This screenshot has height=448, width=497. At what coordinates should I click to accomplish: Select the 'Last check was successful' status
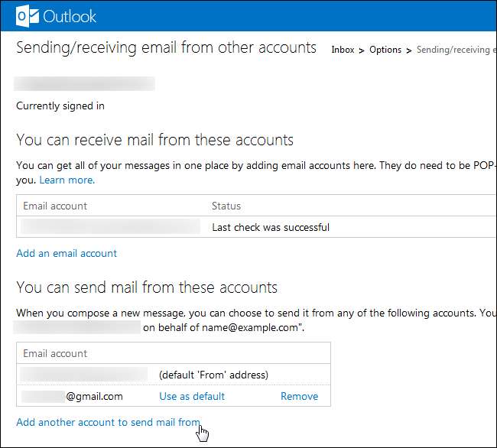click(x=270, y=227)
